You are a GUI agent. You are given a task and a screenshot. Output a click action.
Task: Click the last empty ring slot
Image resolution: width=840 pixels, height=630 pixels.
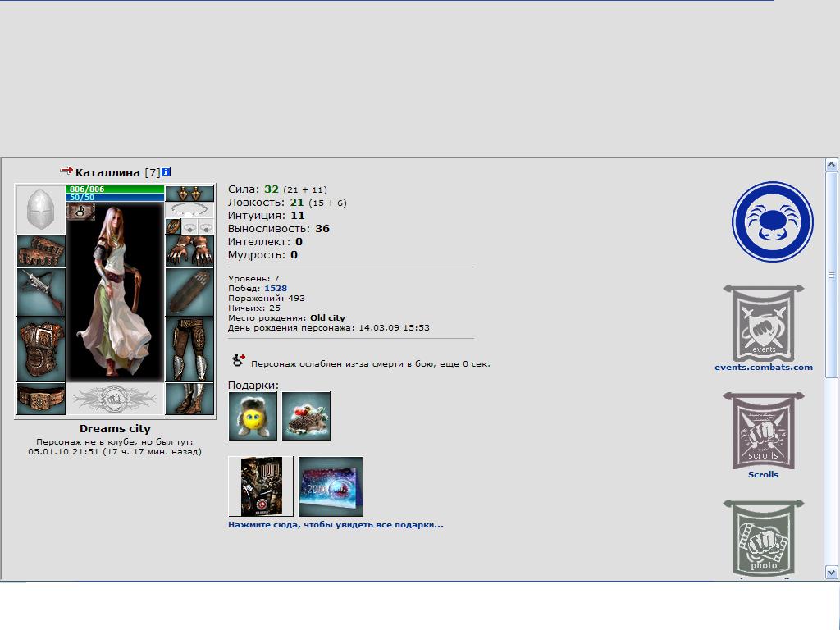point(206,226)
